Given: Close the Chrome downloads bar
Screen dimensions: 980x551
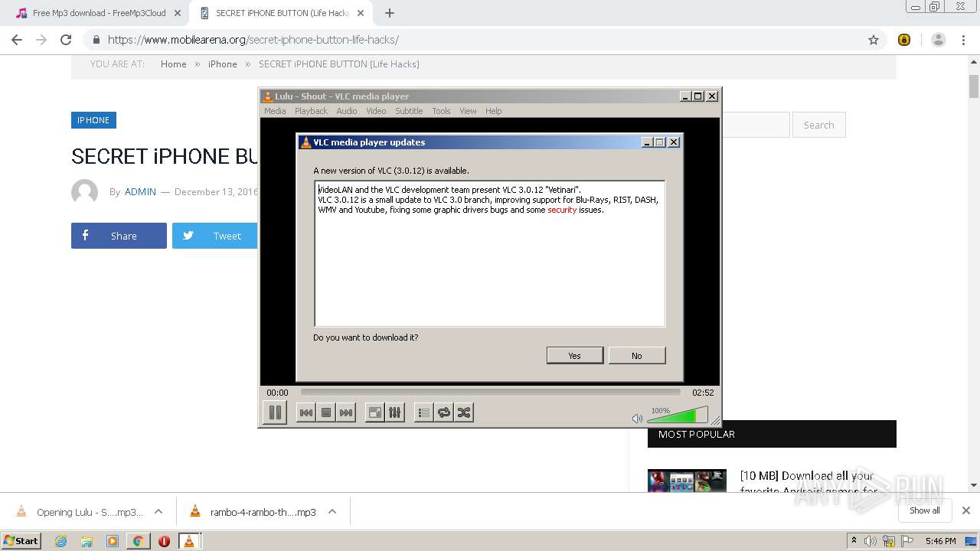Looking at the screenshot, I should point(966,510).
